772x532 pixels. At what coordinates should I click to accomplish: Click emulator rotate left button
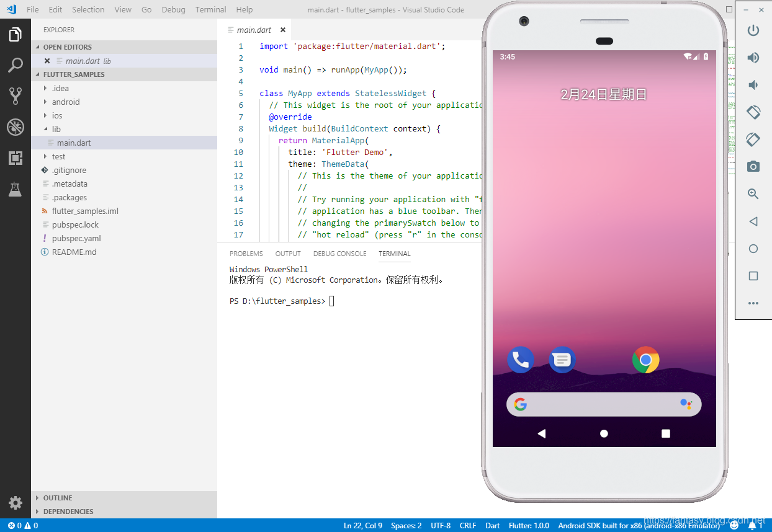[753, 112]
